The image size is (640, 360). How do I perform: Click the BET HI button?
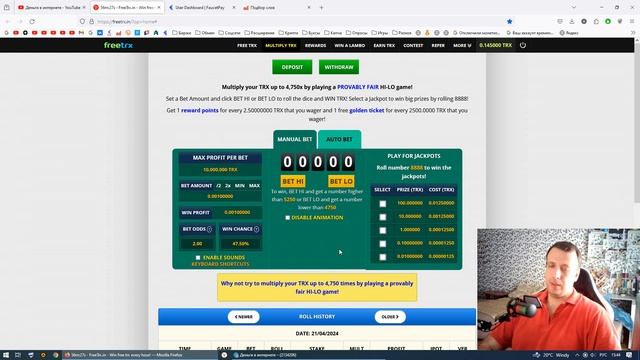[x=293, y=181]
